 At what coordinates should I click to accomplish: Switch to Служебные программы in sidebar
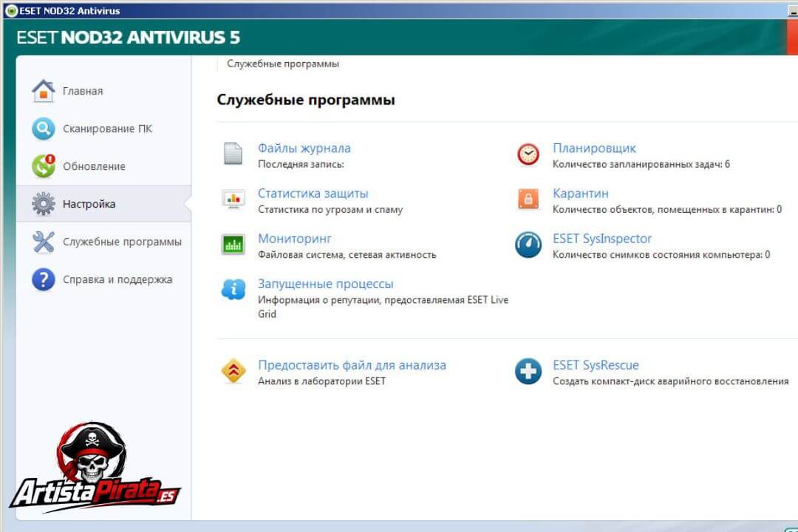pos(122,242)
